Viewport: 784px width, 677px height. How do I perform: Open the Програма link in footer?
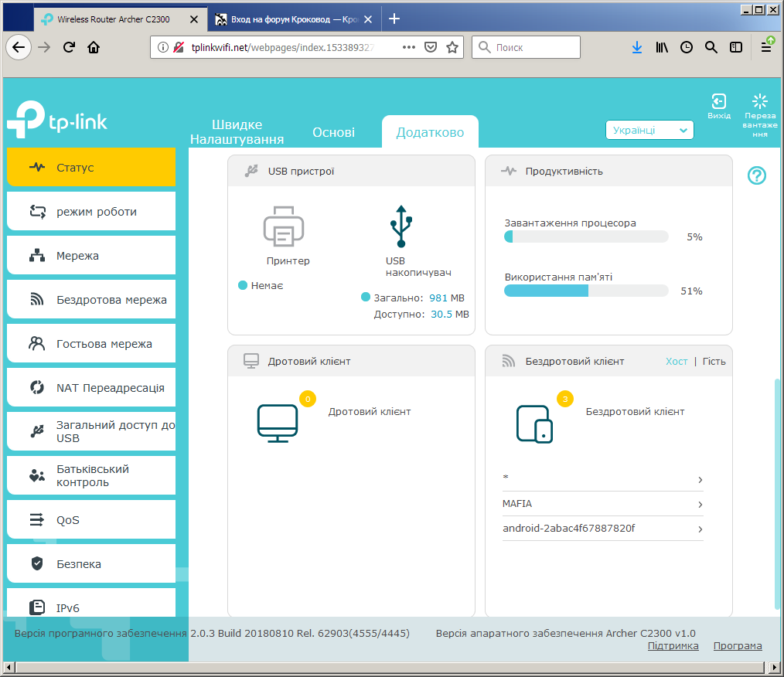(738, 646)
